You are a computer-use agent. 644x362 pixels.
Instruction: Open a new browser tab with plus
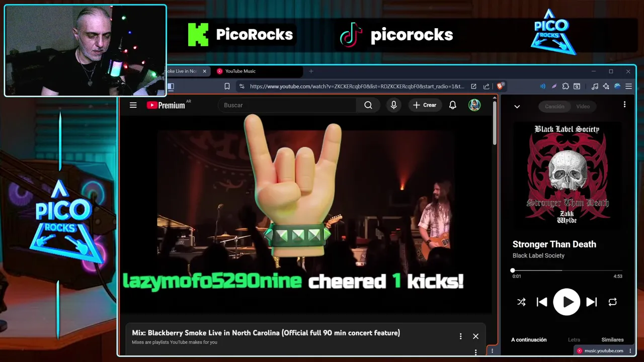click(x=311, y=71)
